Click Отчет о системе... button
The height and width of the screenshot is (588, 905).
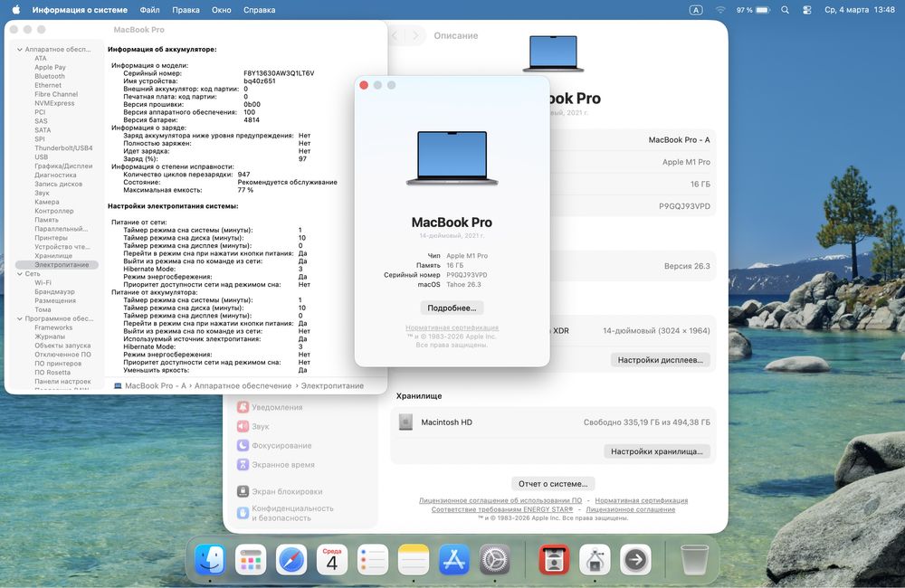point(553,484)
